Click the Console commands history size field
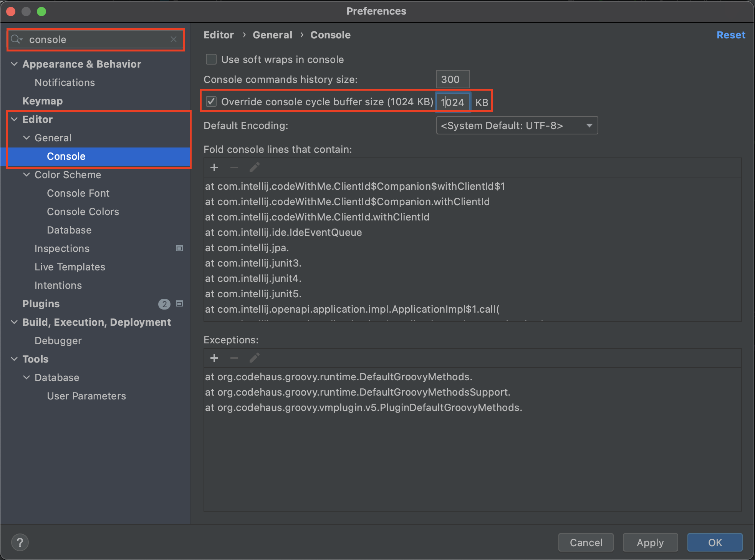 (x=452, y=79)
